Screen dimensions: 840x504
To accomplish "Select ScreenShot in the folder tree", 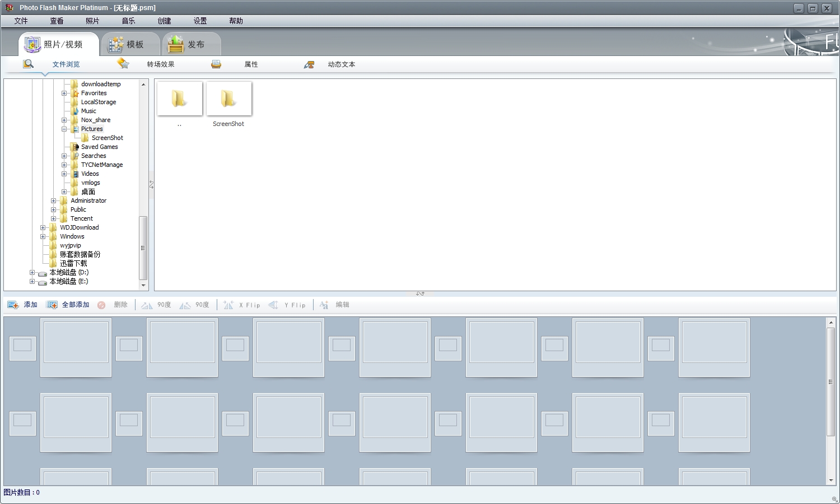I will tap(107, 138).
